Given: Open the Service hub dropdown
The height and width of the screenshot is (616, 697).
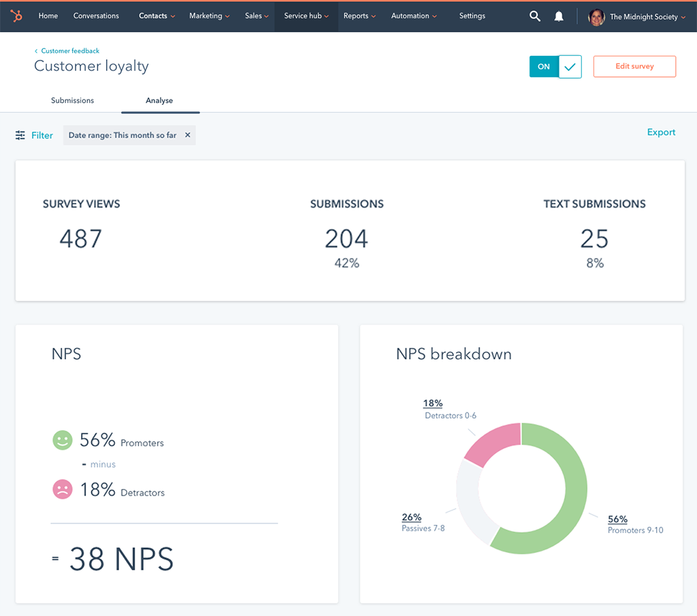Looking at the screenshot, I should tap(306, 16).
